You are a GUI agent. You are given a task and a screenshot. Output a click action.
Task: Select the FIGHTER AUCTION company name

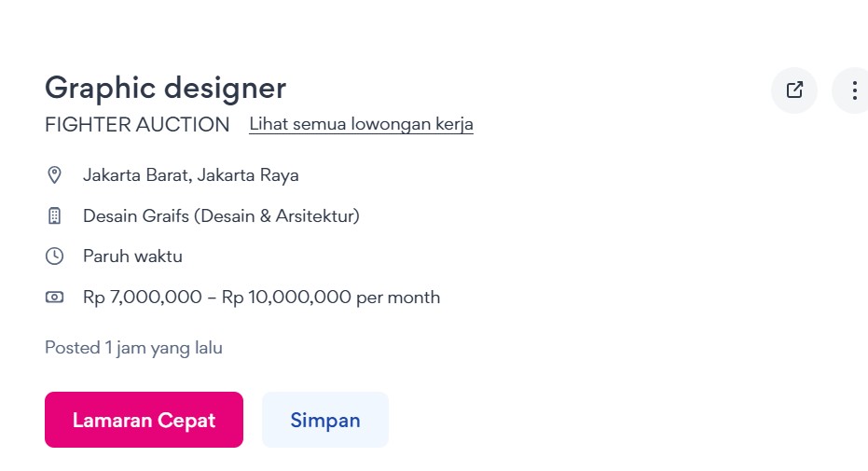point(137,125)
